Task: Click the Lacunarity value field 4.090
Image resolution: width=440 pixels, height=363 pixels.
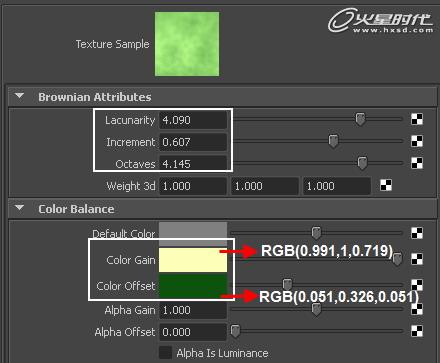Action: pyautogui.click(x=193, y=120)
